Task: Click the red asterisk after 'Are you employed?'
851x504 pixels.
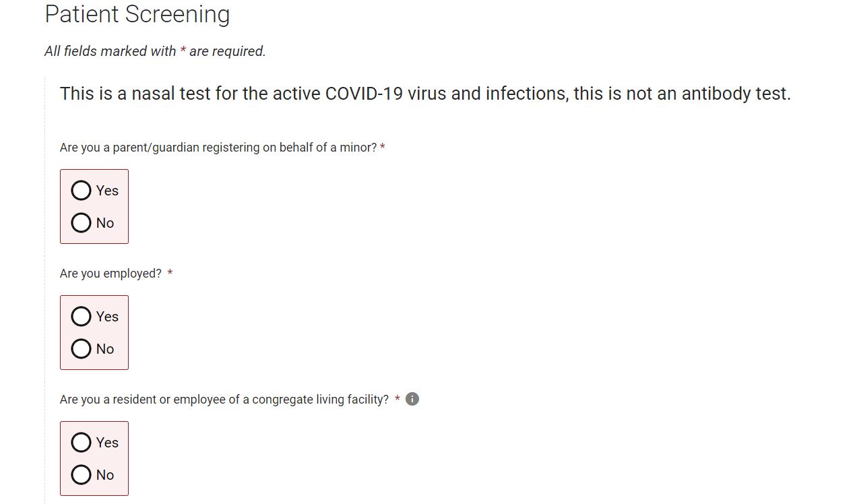Action: (x=170, y=273)
